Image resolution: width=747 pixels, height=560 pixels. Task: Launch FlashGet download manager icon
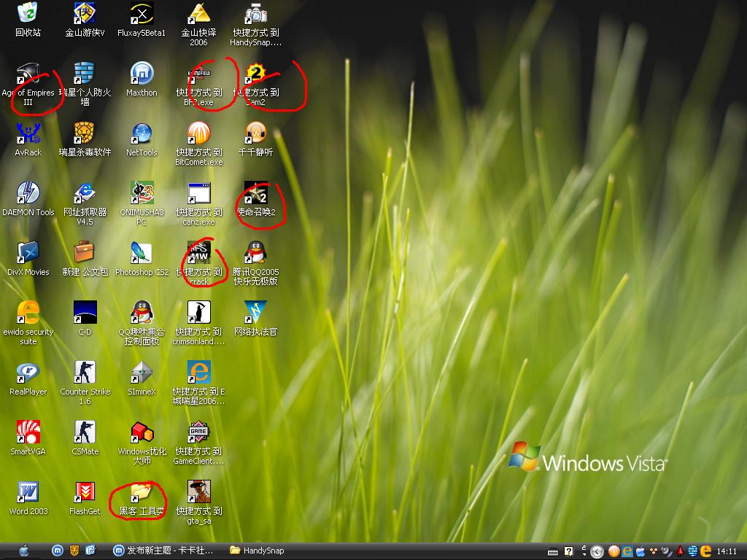tap(85, 492)
